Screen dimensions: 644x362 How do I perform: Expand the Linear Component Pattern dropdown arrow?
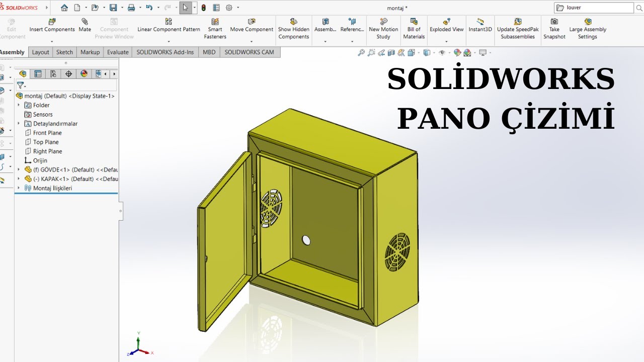[x=169, y=42]
